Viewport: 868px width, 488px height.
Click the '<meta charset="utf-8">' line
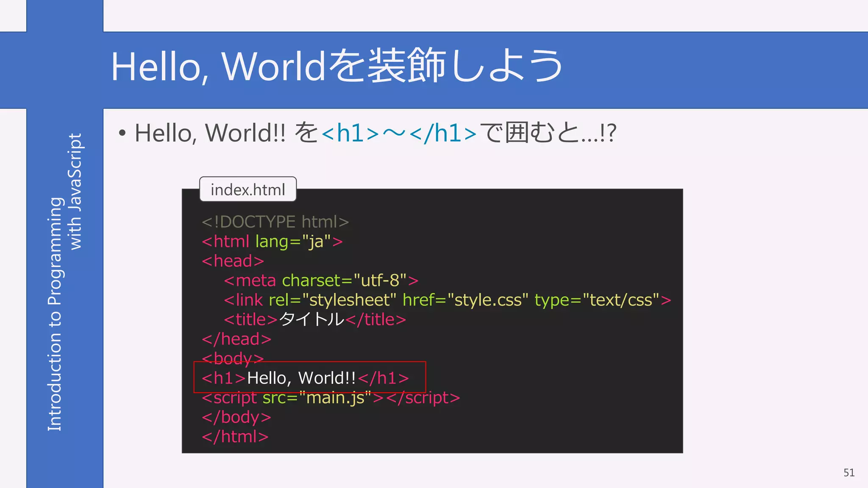coord(321,280)
